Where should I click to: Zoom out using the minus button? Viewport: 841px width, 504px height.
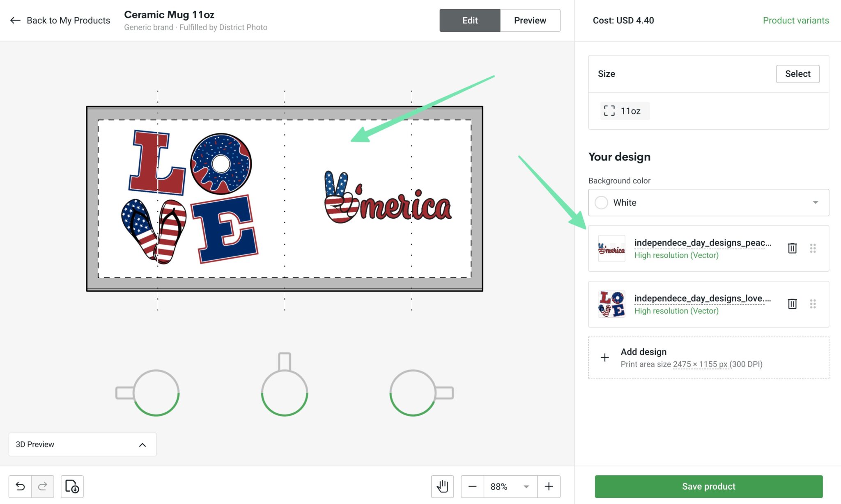(x=472, y=486)
